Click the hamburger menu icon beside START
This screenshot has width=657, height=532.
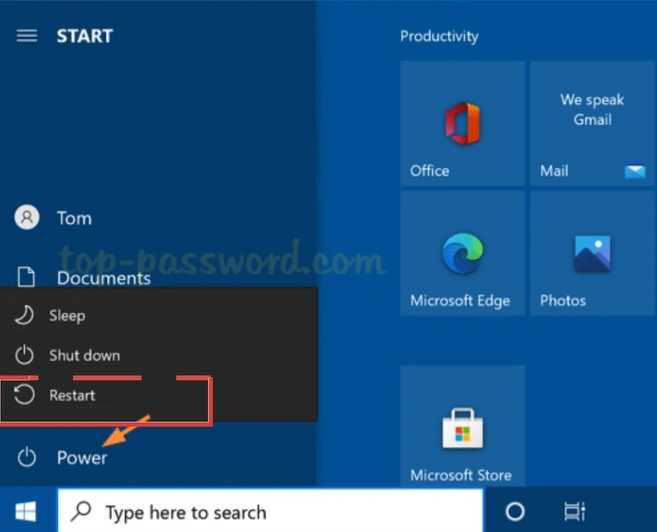[27, 36]
